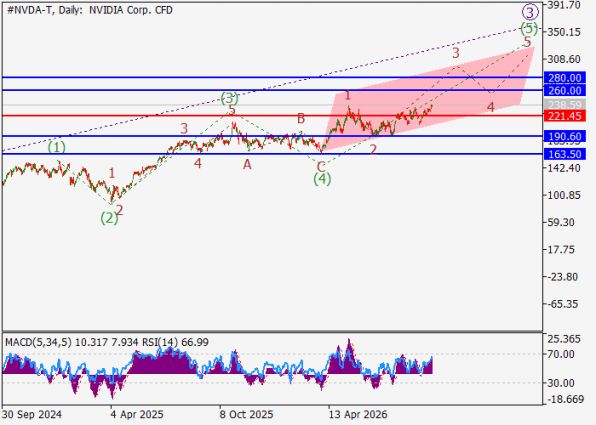Select the red horizontal line at 221.45
Screen dimensions: 596x425
click(x=272, y=116)
